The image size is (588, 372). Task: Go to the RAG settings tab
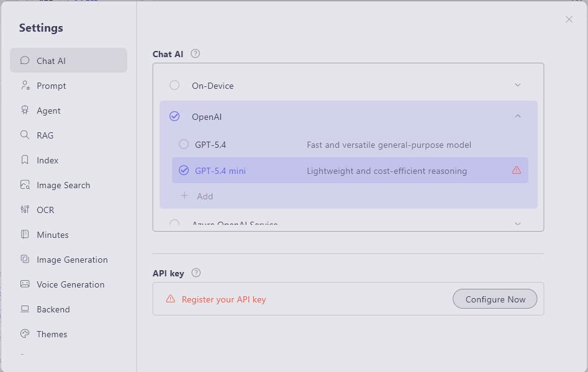[x=69, y=135]
